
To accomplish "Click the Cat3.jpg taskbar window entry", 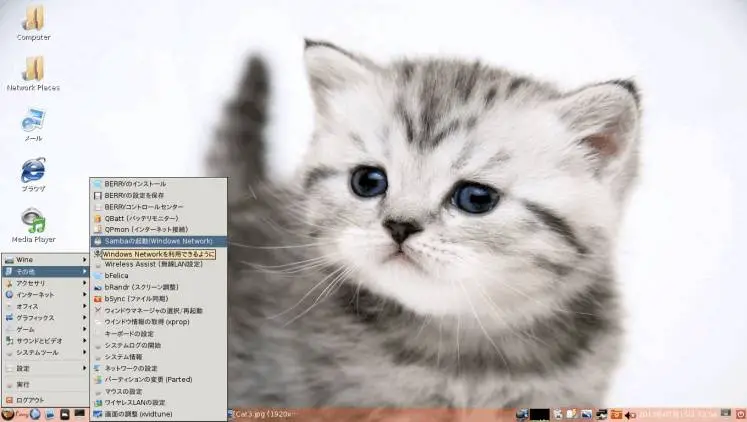I will [x=262, y=414].
